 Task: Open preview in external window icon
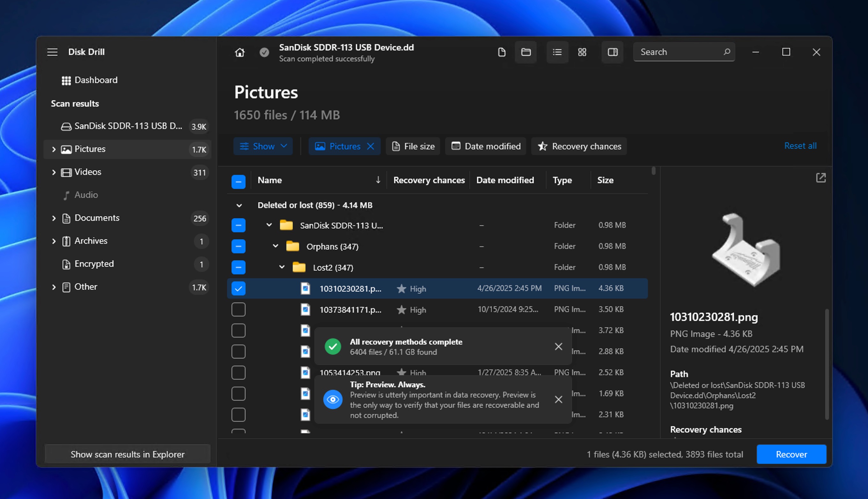pyautogui.click(x=821, y=178)
